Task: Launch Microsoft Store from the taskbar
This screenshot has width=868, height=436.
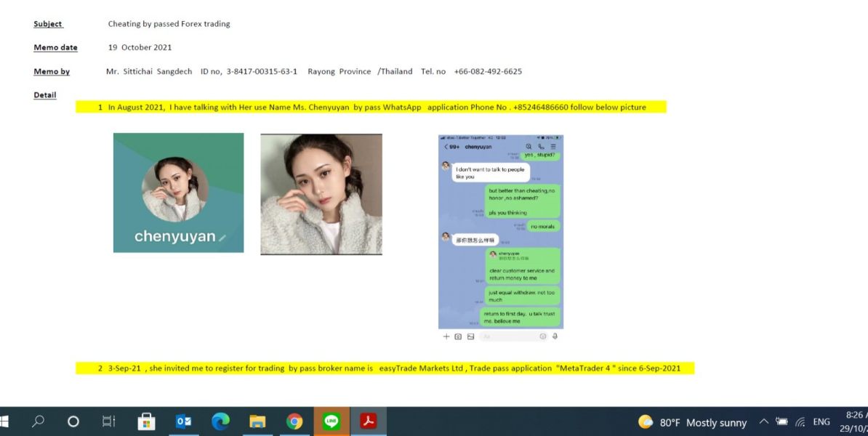Action: (x=146, y=421)
